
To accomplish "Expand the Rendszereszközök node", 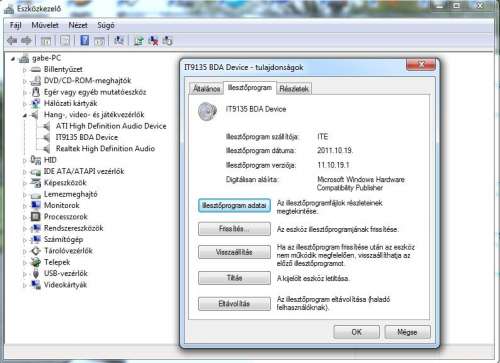I will pos(25,229).
